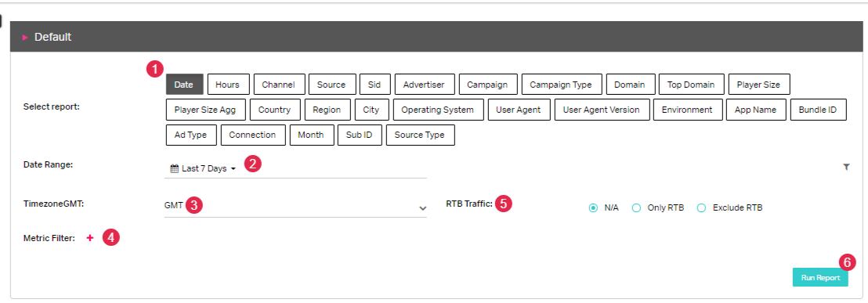The height and width of the screenshot is (303, 868).
Task: Open the Last 7 Days date range dropdown
Action: 204,168
